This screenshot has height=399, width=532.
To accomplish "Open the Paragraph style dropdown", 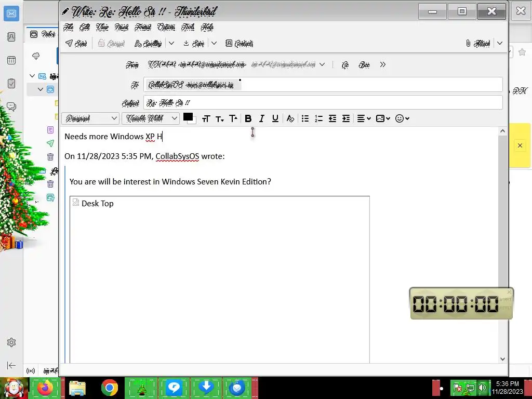I will (x=90, y=118).
